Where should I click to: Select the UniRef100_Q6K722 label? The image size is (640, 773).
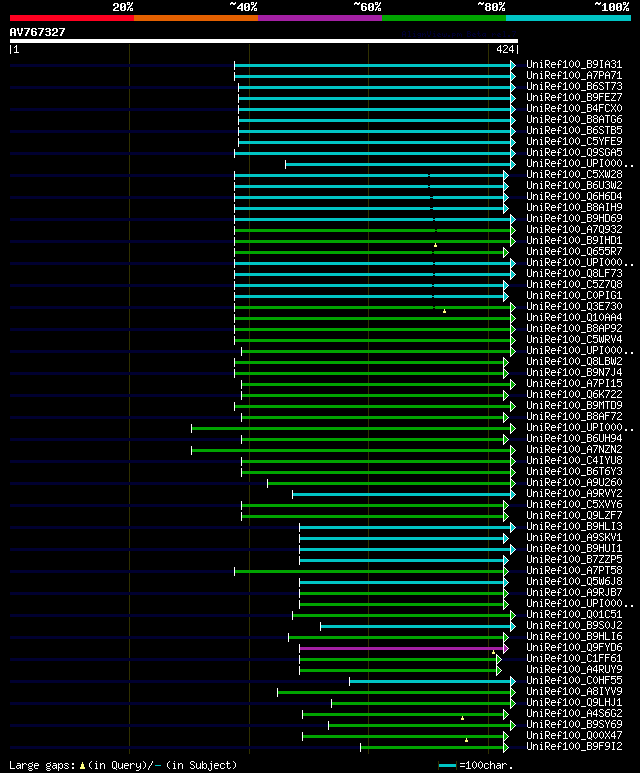pos(574,394)
